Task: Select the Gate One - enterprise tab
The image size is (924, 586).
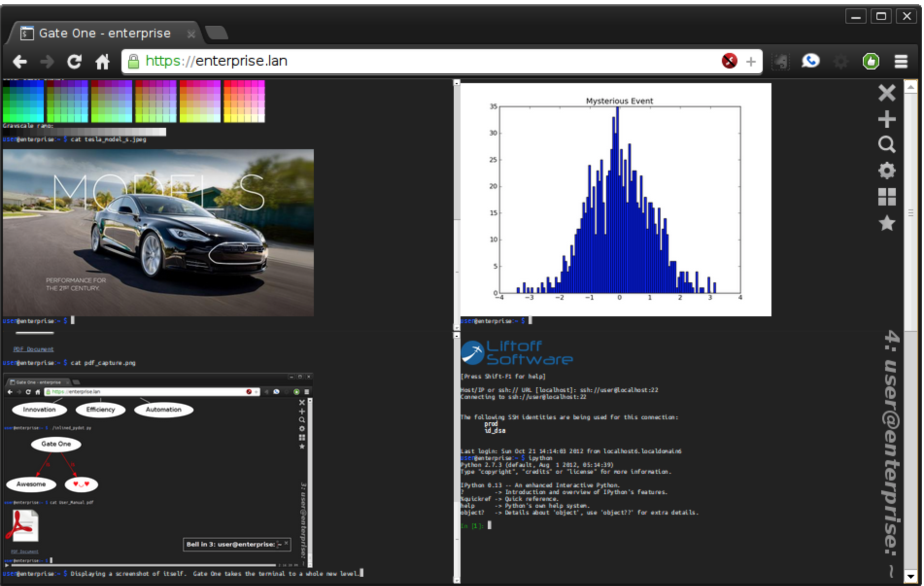Action: (104, 33)
